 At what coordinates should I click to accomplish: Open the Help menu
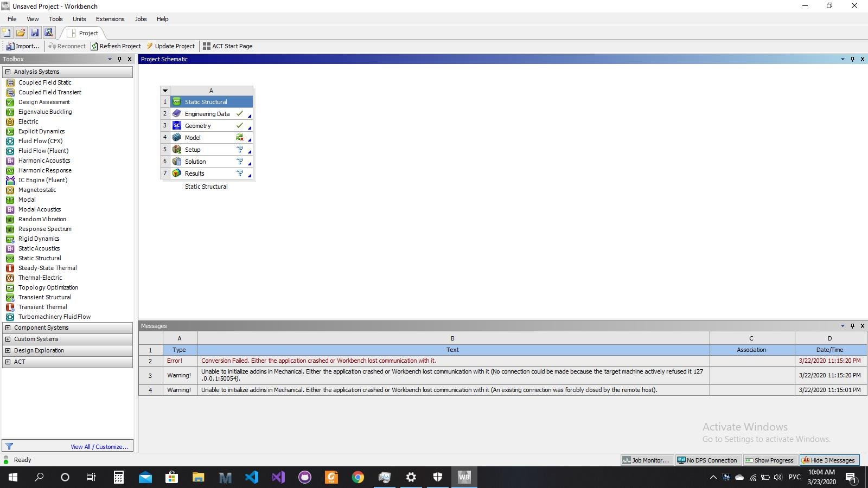(162, 19)
